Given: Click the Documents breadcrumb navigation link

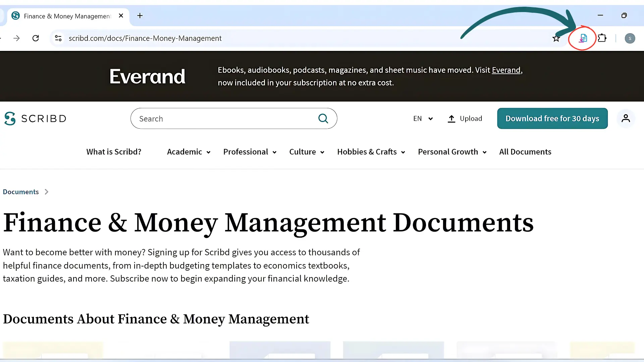Looking at the screenshot, I should [21, 191].
